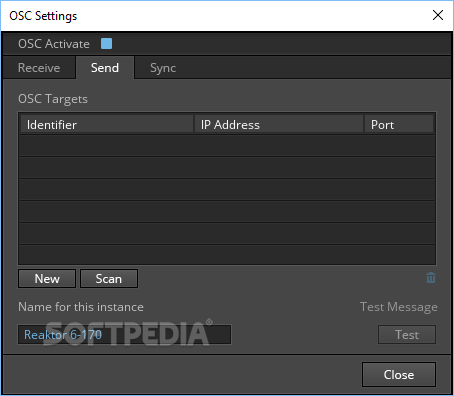This screenshot has height=396, width=454.
Task: Switch to the Receive tab
Action: tap(39, 68)
